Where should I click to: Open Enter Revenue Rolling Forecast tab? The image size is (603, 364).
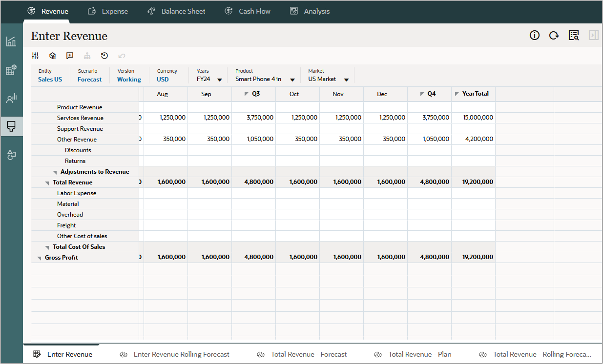175,354
